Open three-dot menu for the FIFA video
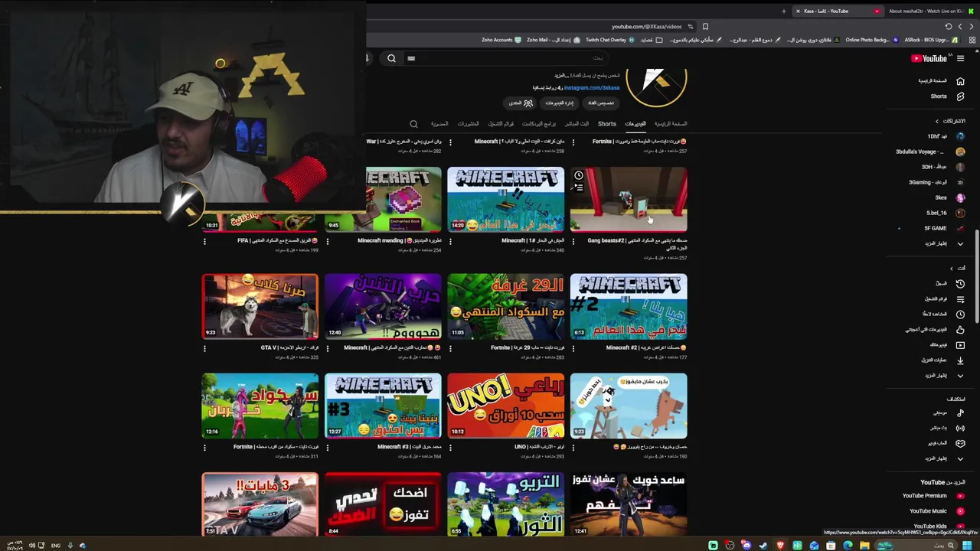Screen dimensions: 980x551 click(x=204, y=241)
